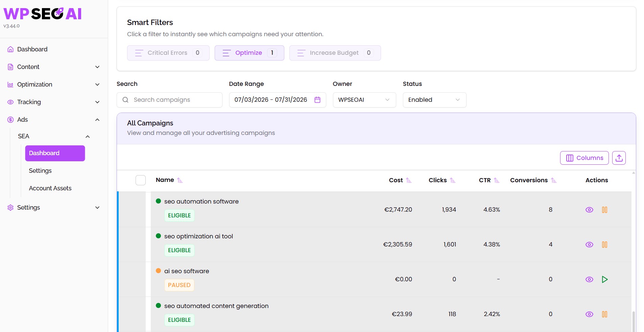The image size is (644, 332).
Task: Sort by Conversions column icon
Action: pyautogui.click(x=553, y=180)
